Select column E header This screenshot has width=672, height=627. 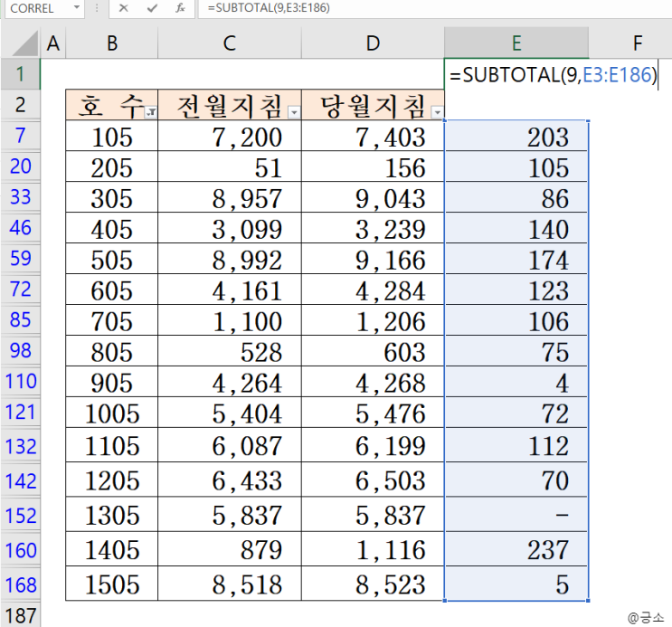coord(516,43)
